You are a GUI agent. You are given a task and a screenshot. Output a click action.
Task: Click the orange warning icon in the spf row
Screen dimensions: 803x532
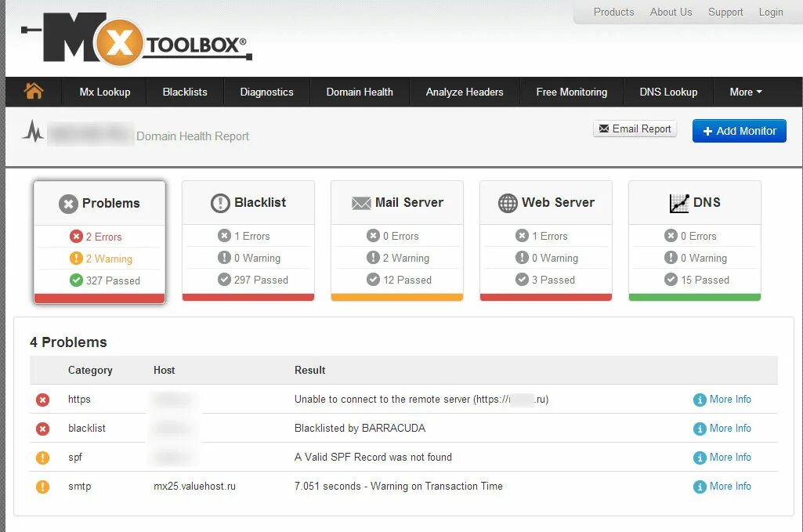(x=42, y=458)
